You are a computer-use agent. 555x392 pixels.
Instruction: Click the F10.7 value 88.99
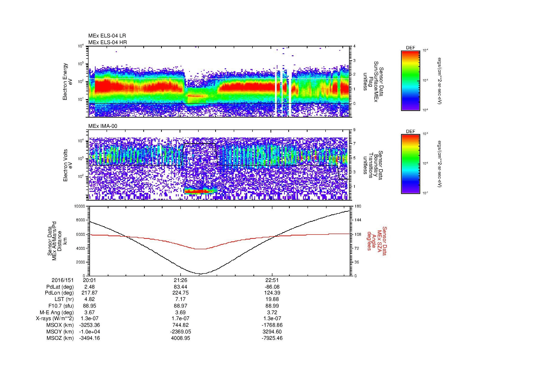coord(272,306)
